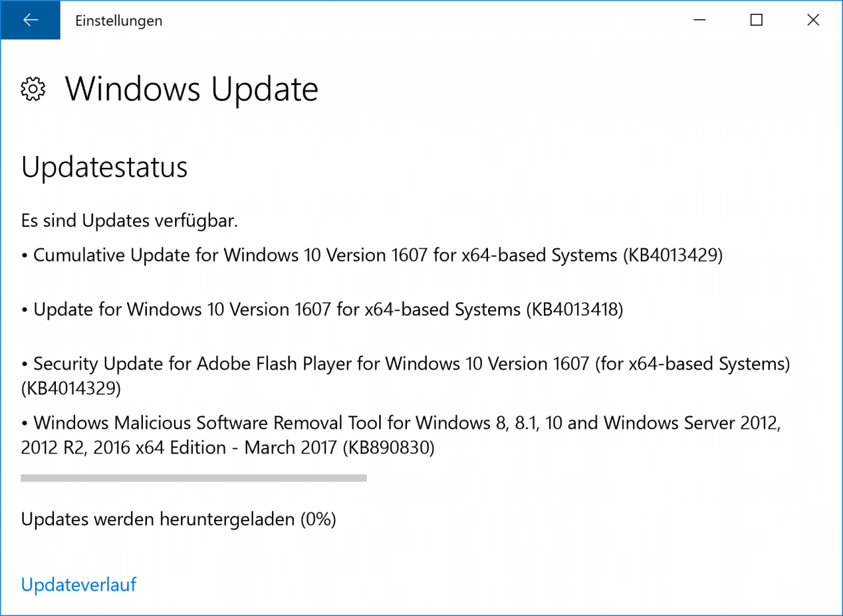
Task: Click the March 2017 KB890830 line
Action: pos(228,448)
